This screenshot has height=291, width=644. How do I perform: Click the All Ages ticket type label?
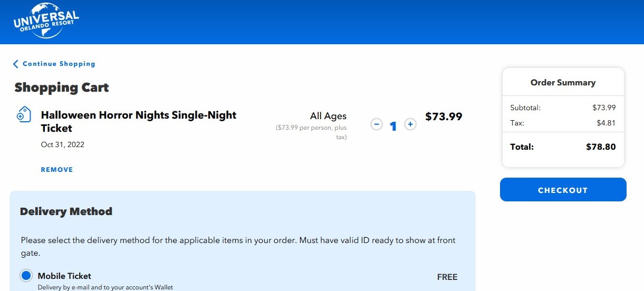click(x=328, y=116)
